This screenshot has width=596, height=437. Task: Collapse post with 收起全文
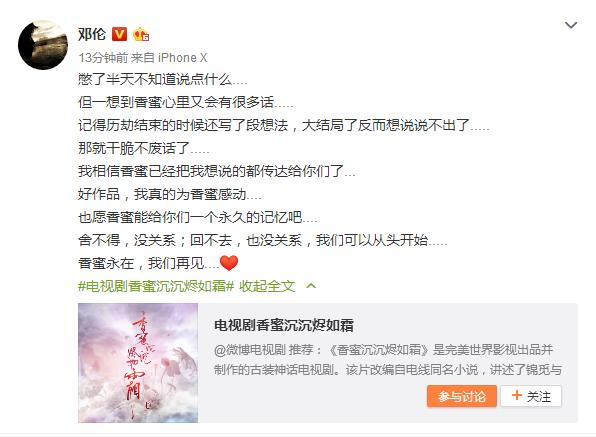click(x=267, y=286)
